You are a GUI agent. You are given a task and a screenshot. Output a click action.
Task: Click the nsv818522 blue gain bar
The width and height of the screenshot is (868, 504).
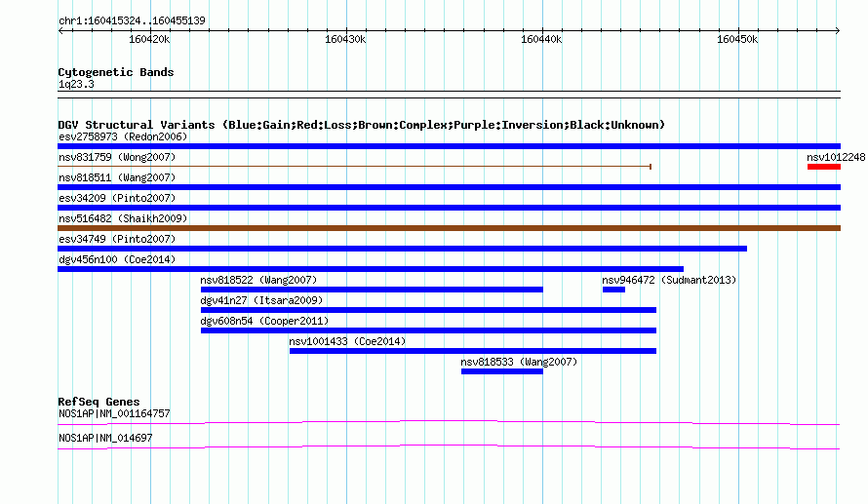tap(372, 290)
